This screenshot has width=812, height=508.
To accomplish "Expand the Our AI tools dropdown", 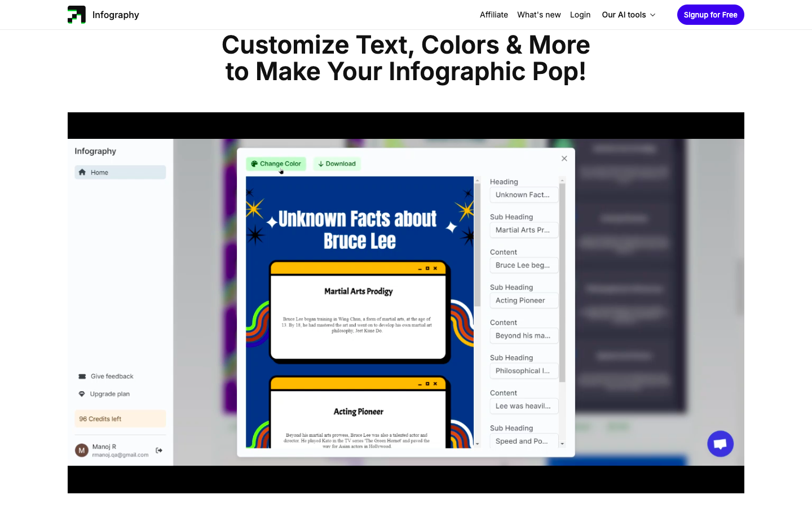I will click(629, 15).
